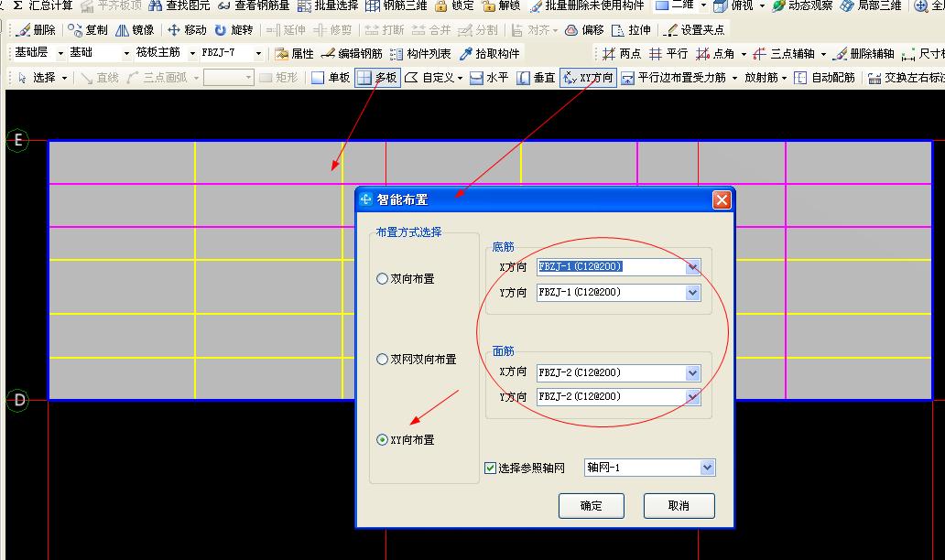Choose the 旋转 rotate tool

point(234,29)
